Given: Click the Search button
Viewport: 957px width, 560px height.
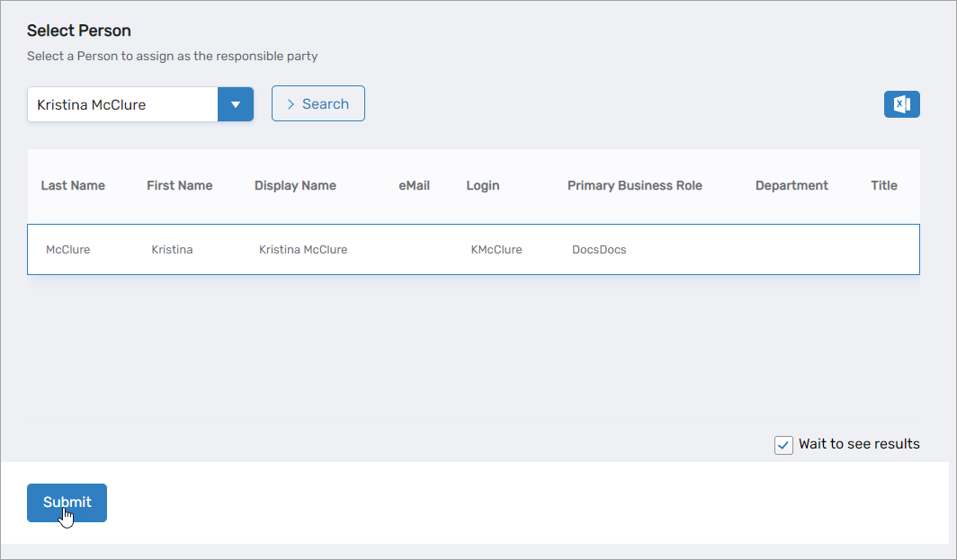Looking at the screenshot, I should pos(318,103).
